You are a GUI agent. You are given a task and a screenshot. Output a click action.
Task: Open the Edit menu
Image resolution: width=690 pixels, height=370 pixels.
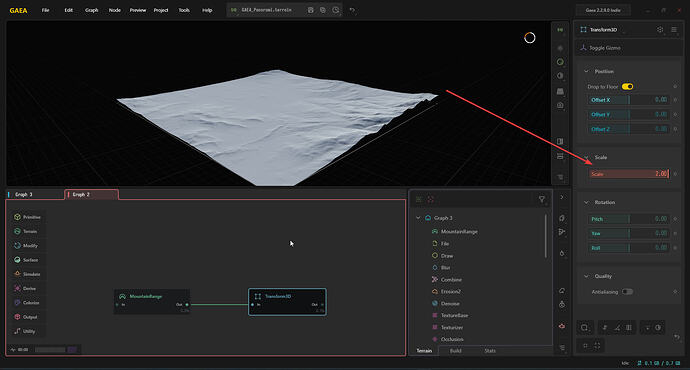[x=69, y=10]
